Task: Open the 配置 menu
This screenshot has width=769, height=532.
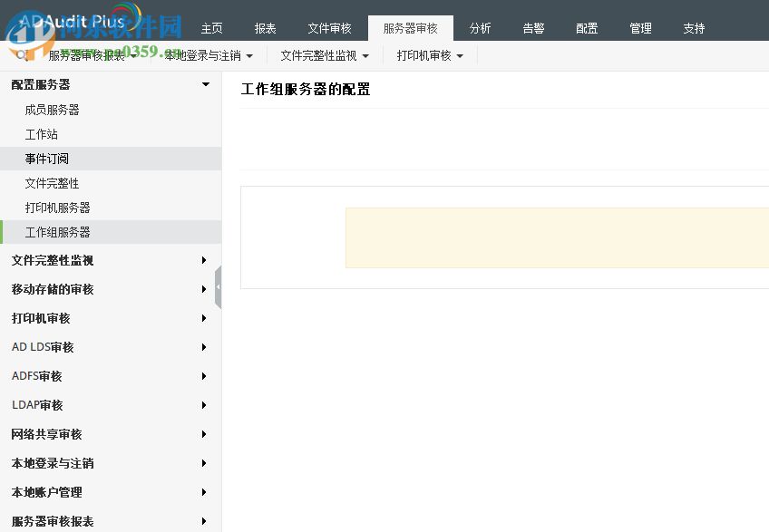Action: [x=586, y=28]
